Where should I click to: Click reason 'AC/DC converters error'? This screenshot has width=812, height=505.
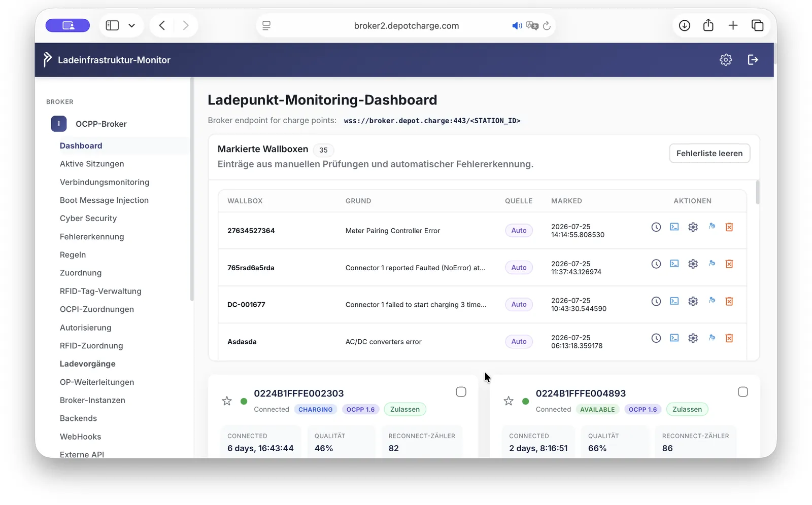[x=383, y=342]
